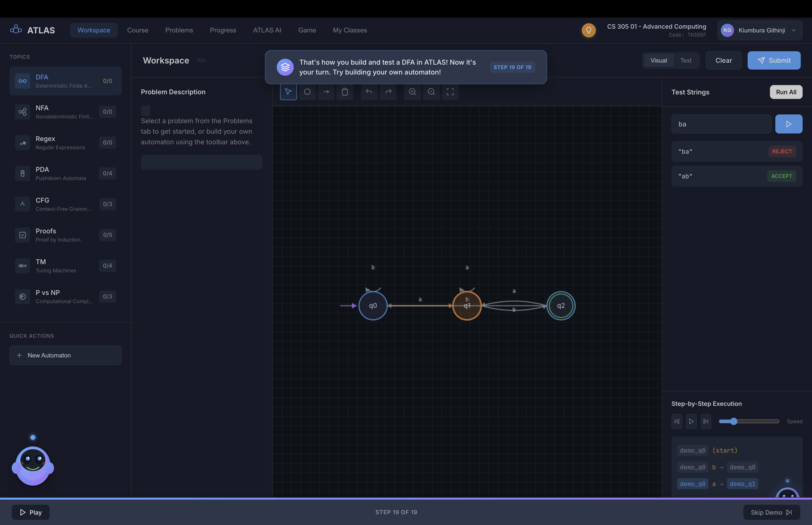Switch to the Problems tab
The width and height of the screenshot is (812, 525).
(179, 30)
